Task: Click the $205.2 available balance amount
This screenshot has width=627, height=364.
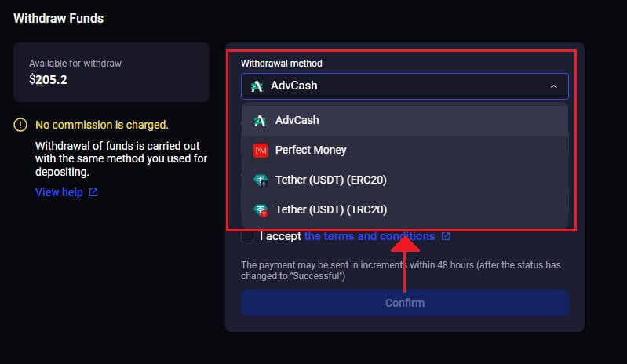Action: (x=48, y=79)
